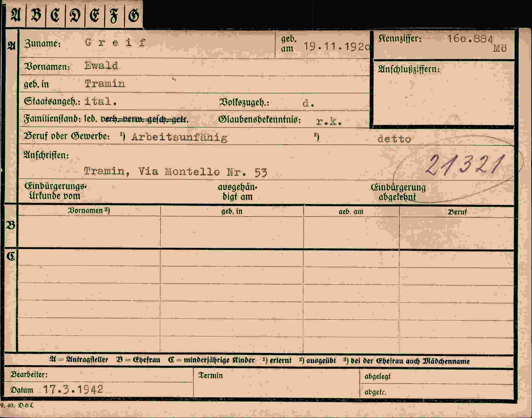The image size is (532, 418).
Task: Select the Fraktur letter B index tab
Action: (36, 15)
